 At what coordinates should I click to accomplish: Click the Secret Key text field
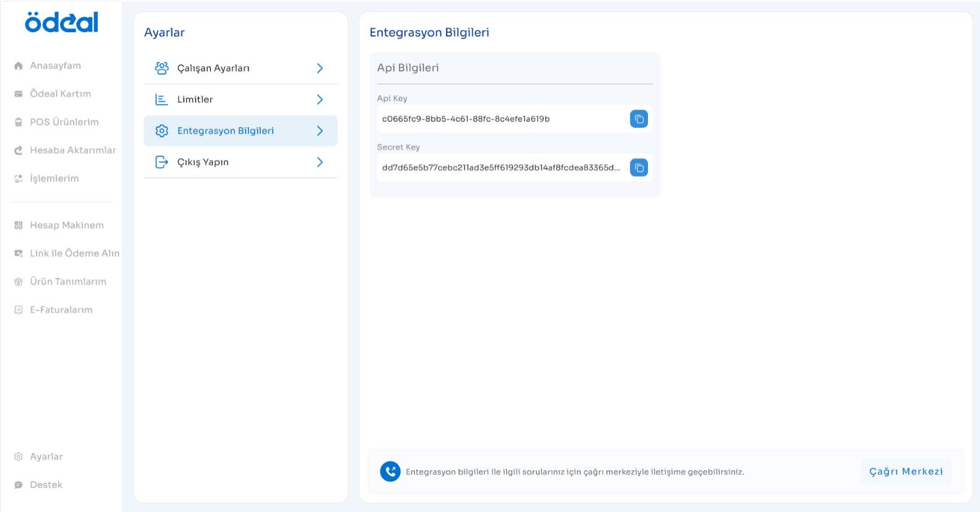[502, 168]
